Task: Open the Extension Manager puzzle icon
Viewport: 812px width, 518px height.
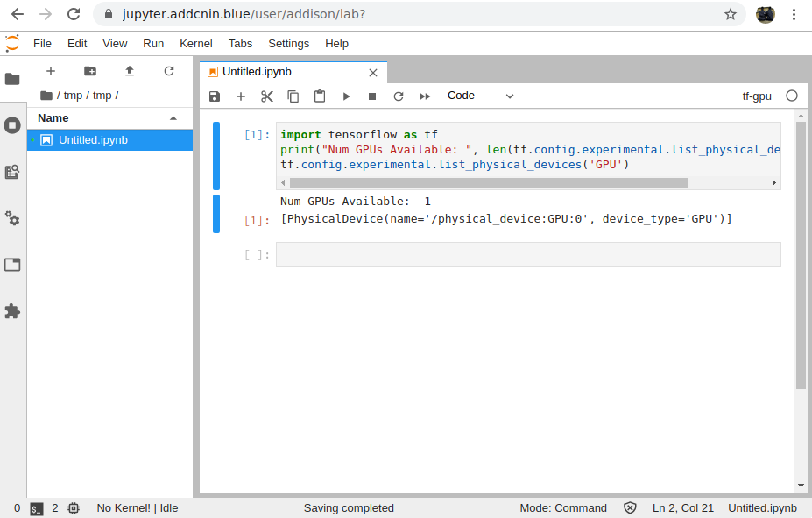Action: (x=12, y=311)
